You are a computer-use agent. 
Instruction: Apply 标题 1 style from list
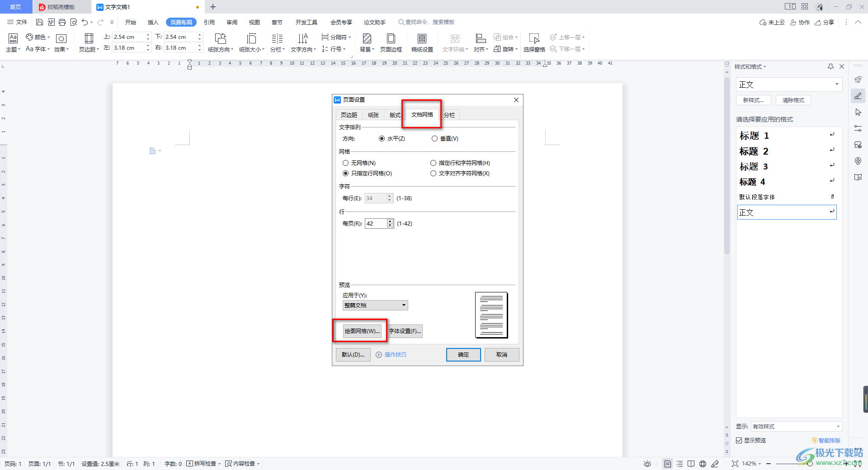(x=787, y=136)
